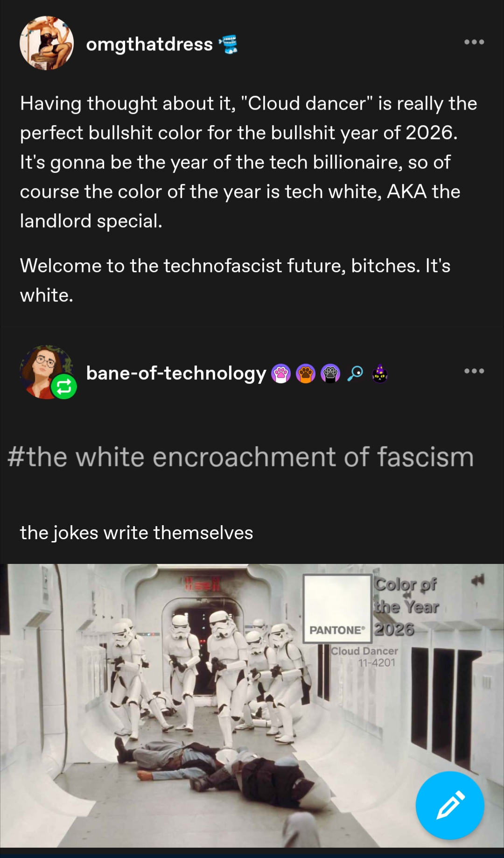Click the pink paw badge
Viewport: 504px width, 858px height.
(281, 373)
